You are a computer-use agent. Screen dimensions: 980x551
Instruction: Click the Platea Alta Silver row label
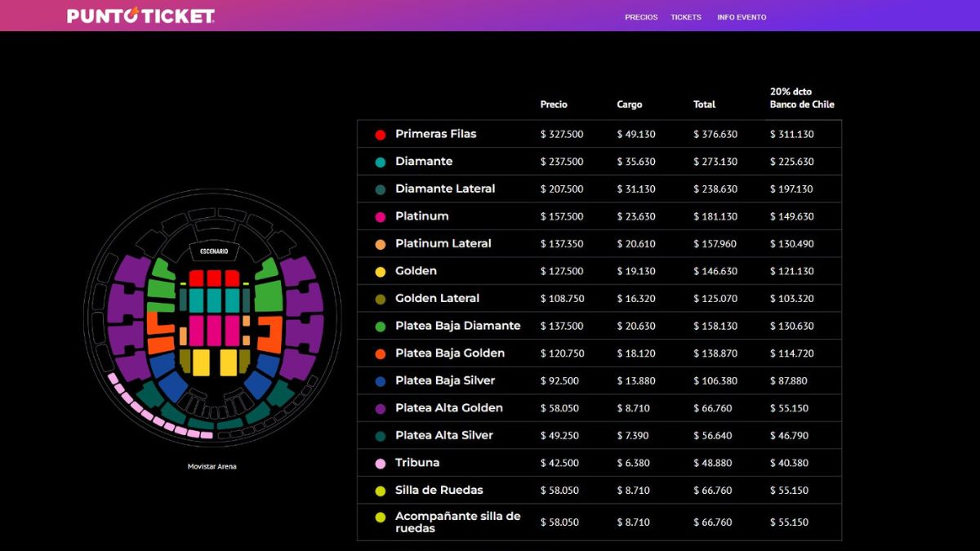tap(444, 435)
